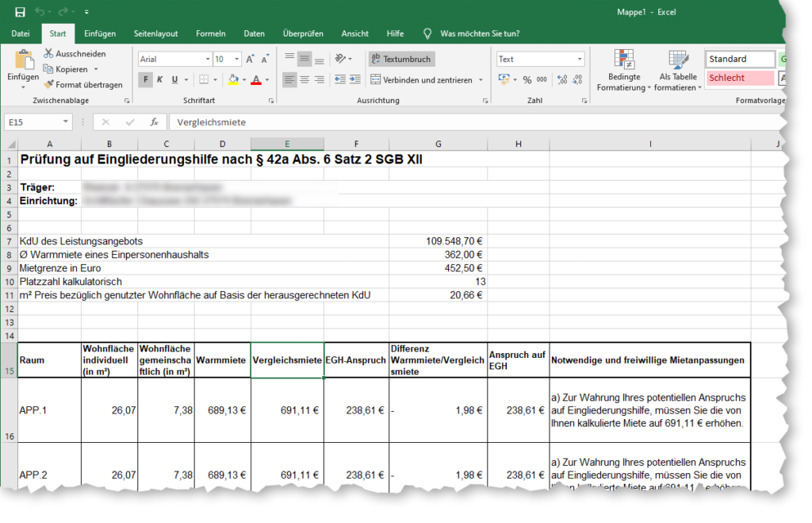Click the yellow fill color bucket
The width and height of the screenshot is (812, 523).
tap(233, 79)
